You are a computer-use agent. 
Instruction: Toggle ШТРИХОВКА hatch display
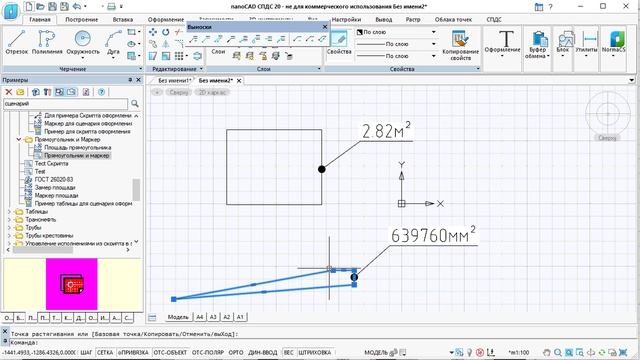point(315,352)
